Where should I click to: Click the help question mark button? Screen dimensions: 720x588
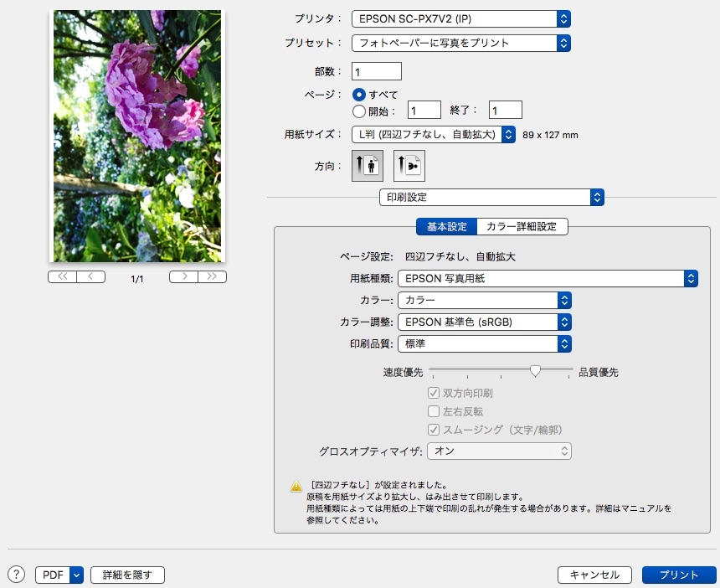(x=17, y=575)
